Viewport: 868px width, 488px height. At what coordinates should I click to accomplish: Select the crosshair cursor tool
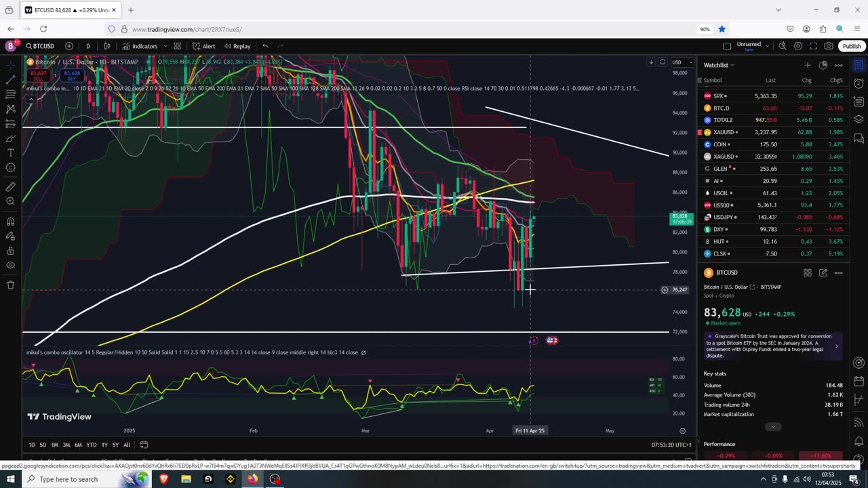pos(11,65)
